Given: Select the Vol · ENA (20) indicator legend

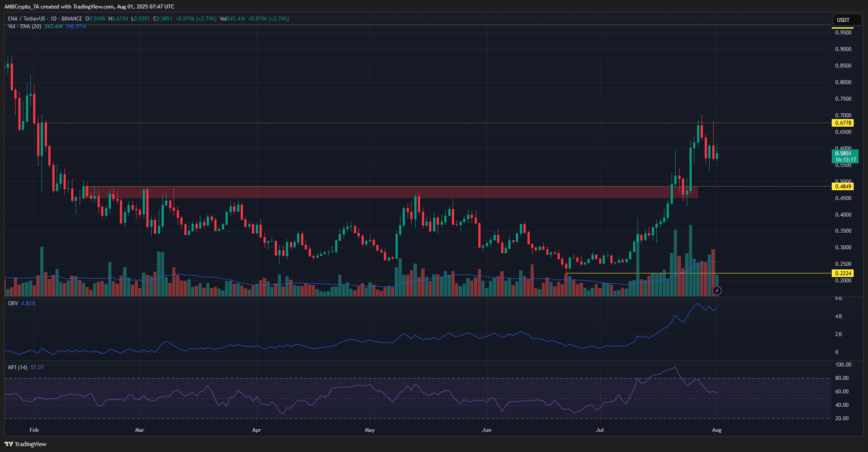Looking at the screenshot, I should 25,26.
